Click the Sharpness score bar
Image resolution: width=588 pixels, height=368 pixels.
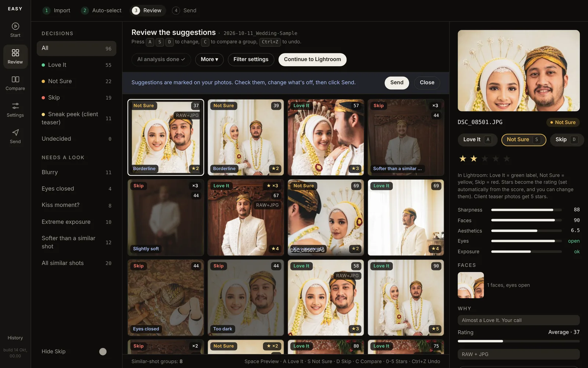pyautogui.click(x=526, y=210)
